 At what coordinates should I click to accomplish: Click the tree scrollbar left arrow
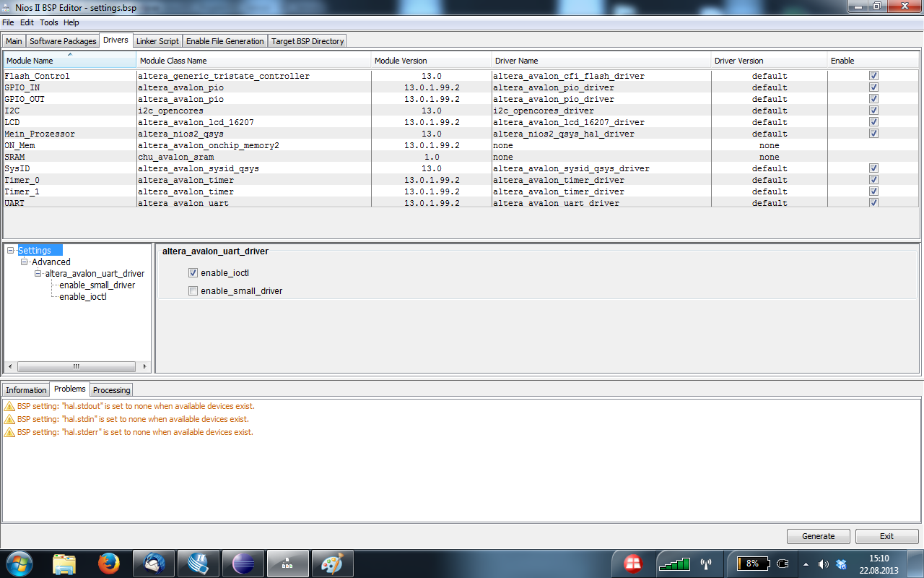pos(10,366)
